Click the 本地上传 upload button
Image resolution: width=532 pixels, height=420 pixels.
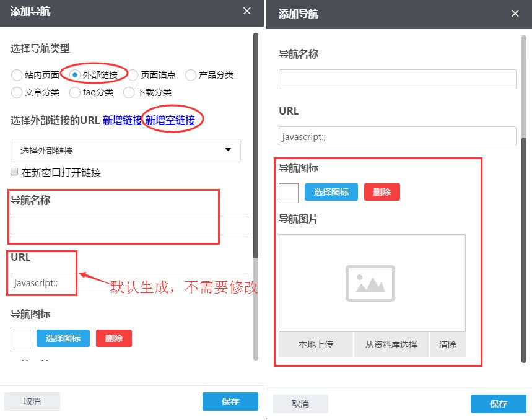(x=316, y=344)
